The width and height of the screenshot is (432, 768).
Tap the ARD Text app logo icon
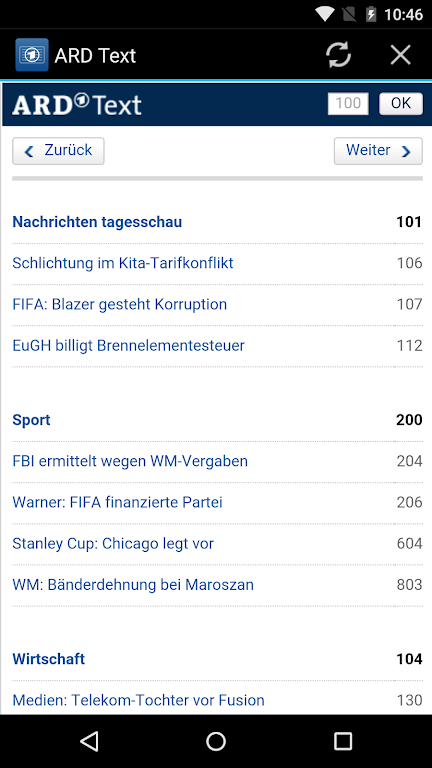coord(32,55)
